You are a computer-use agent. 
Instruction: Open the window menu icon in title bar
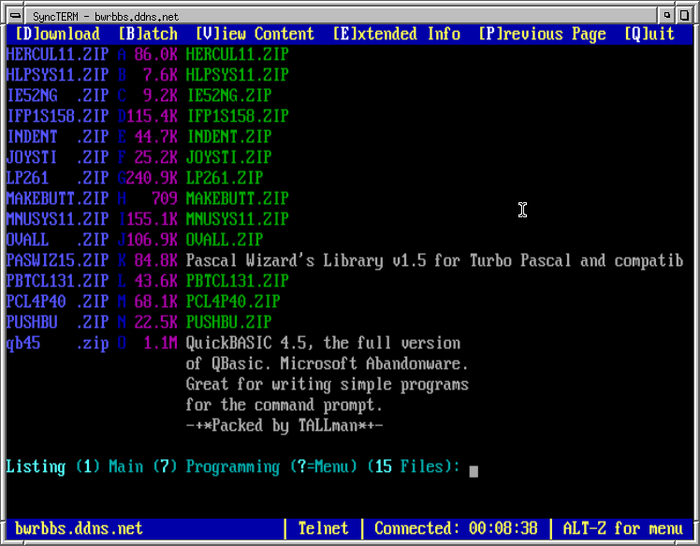(x=16, y=16)
